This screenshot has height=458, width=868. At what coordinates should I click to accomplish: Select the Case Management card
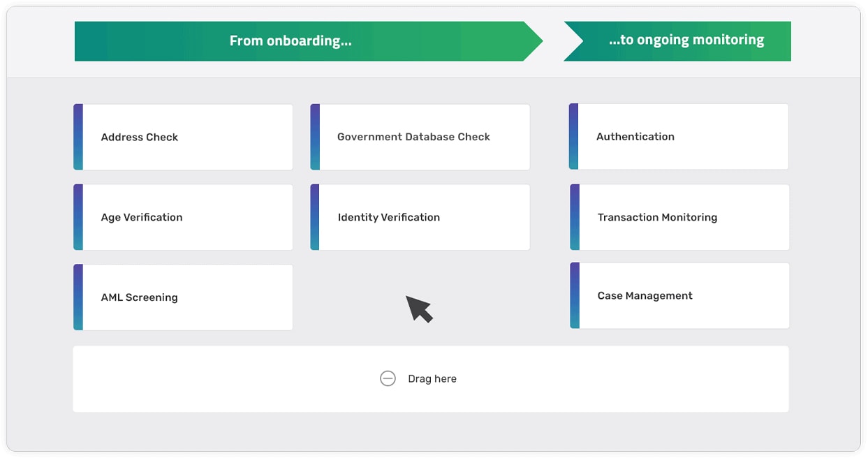(x=679, y=295)
